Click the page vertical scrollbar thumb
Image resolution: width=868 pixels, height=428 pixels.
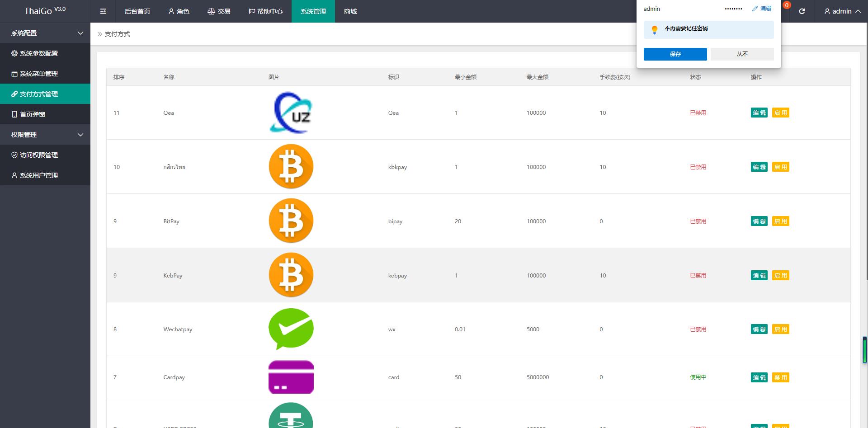click(864, 350)
